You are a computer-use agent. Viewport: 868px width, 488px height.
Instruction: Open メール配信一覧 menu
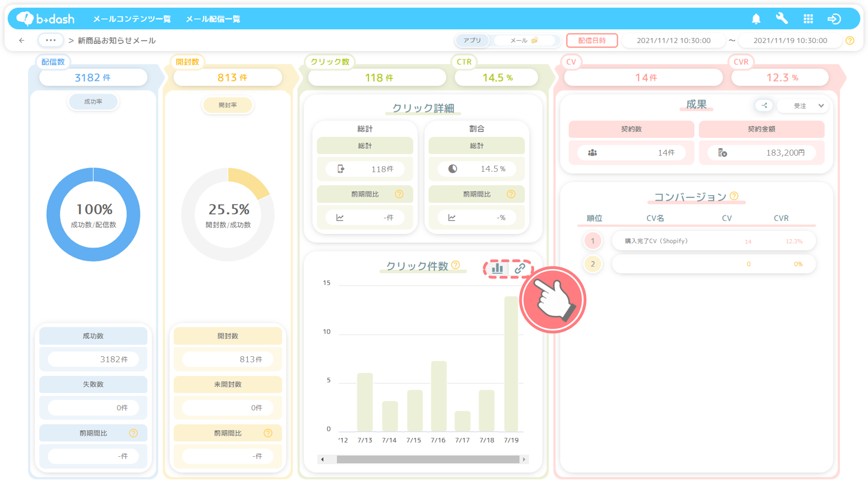point(213,19)
